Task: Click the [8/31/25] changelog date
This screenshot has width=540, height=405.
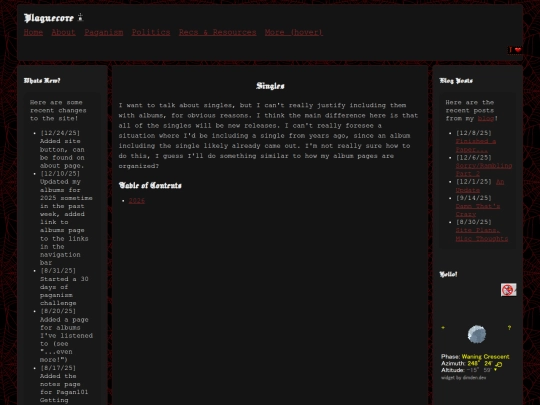Action: (x=58, y=271)
